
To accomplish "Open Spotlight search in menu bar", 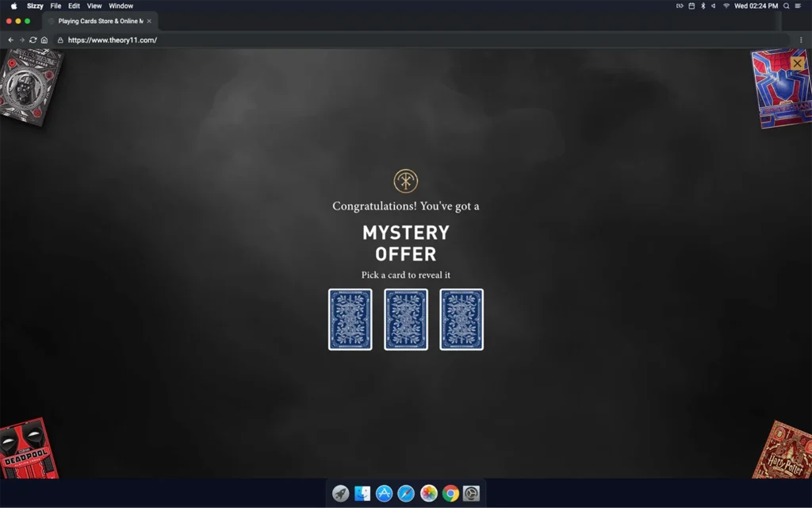I will pyautogui.click(x=787, y=6).
